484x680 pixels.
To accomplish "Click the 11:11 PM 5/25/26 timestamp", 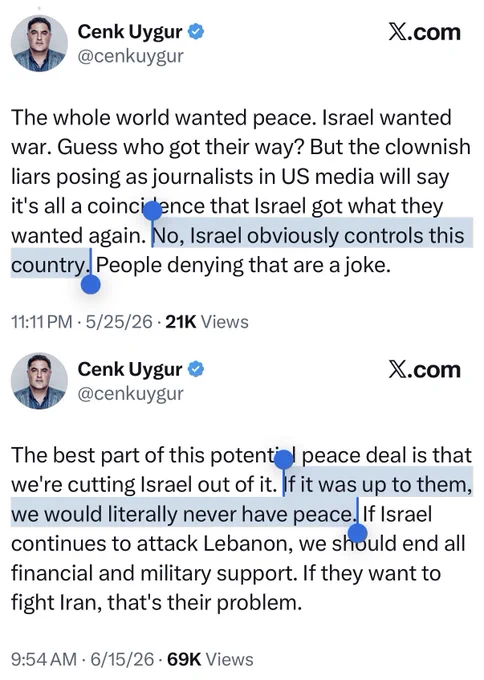I will 82,322.
